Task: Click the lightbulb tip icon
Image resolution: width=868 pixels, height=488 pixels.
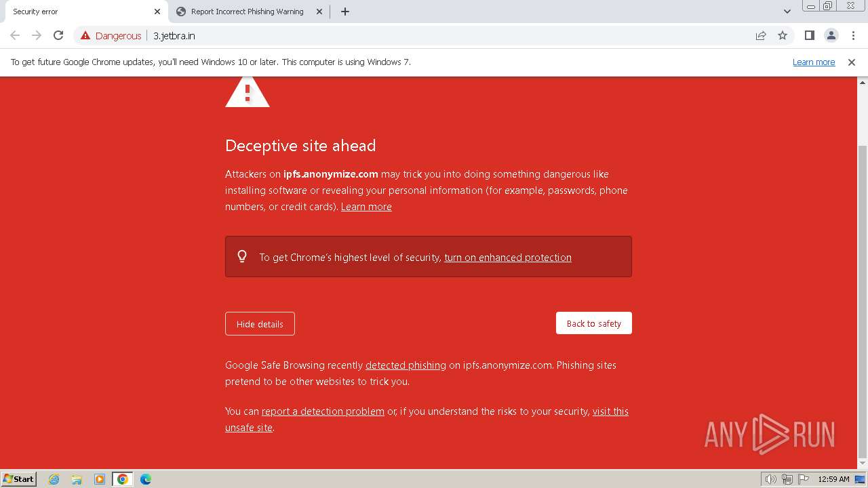Action: coord(242,256)
